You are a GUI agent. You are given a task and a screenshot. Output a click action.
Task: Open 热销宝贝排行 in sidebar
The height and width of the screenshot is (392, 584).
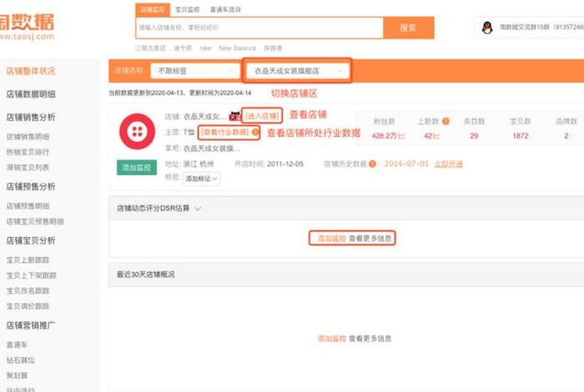[28, 151]
